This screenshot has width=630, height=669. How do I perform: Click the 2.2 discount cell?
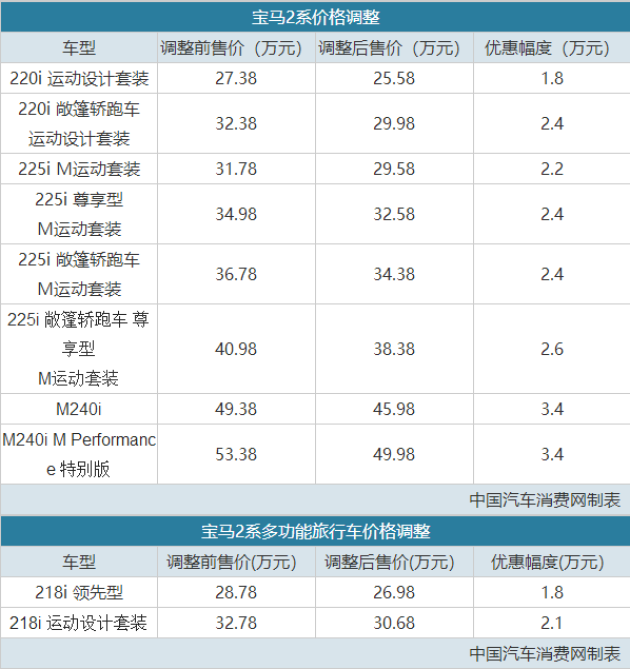[x=552, y=169]
